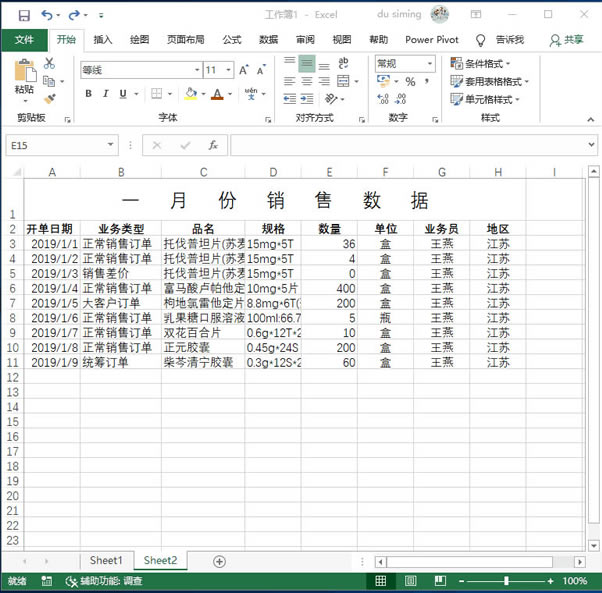602x593 pixels.
Task: Insert function with the fx icon
Action: 213,145
